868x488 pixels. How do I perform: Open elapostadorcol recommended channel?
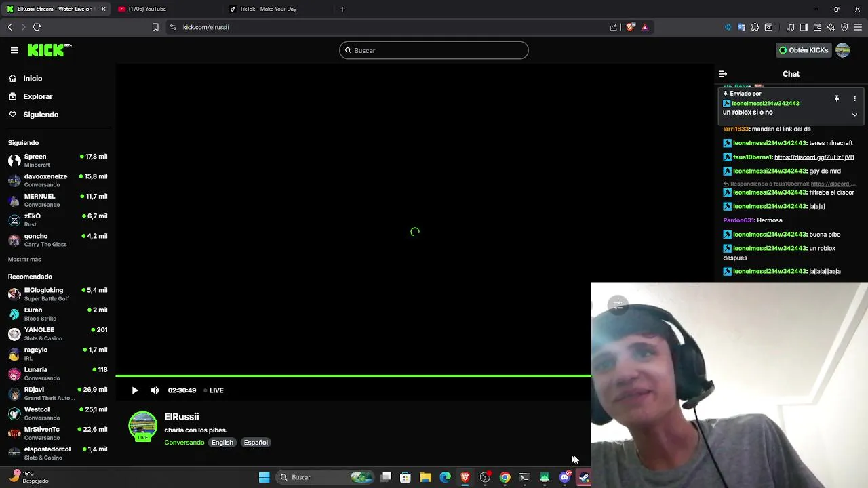pos(58,453)
